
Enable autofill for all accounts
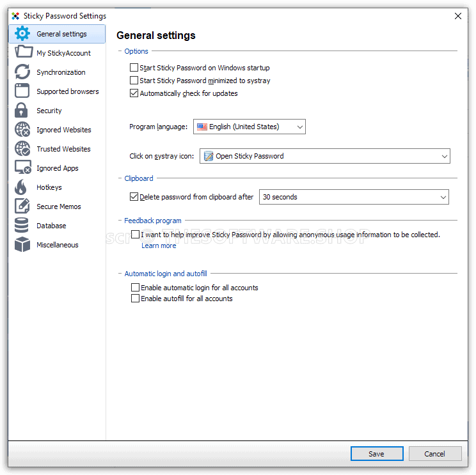(x=135, y=298)
